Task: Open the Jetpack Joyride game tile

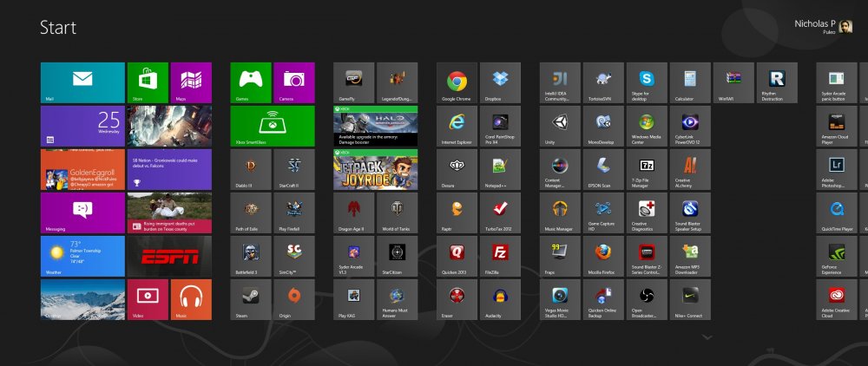Action: tap(375, 169)
